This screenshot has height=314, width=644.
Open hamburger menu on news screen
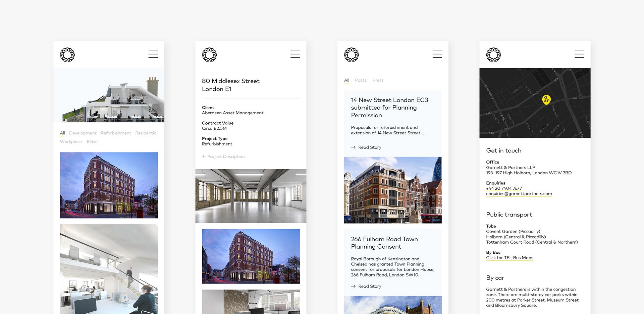437,54
